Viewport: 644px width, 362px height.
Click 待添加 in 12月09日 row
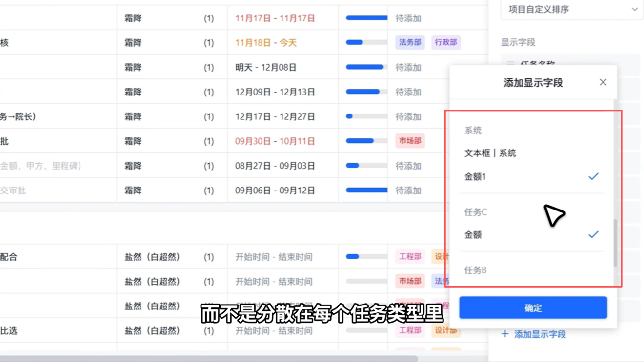pos(408,92)
